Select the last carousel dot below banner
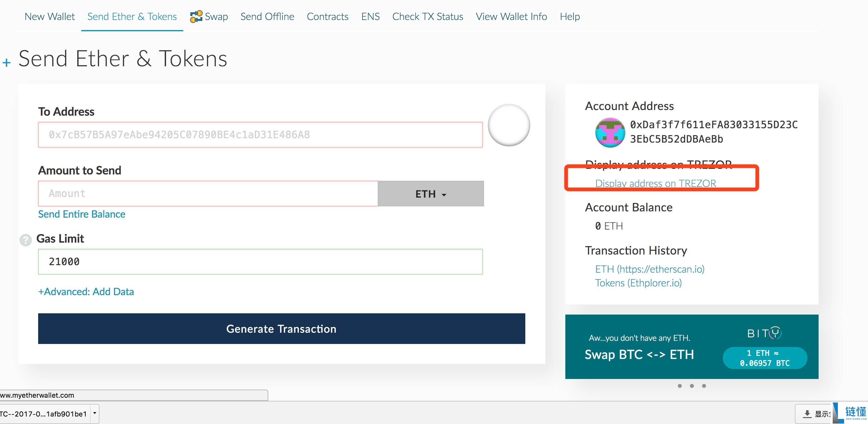The width and height of the screenshot is (868, 424). [704, 386]
